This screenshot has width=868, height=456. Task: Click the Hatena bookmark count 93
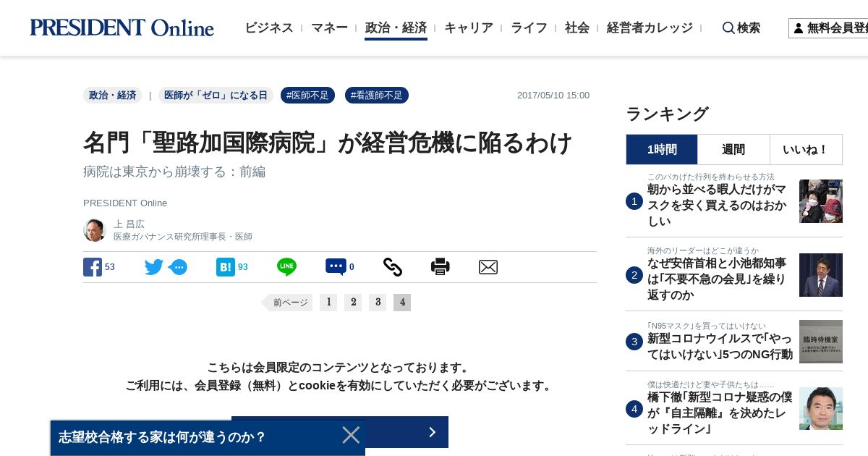click(243, 267)
